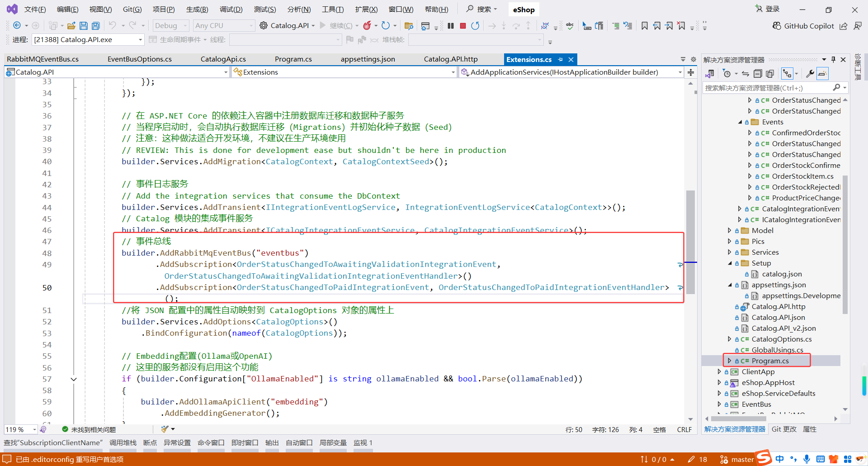The width and height of the screenshot is (868, 466).
Task: Toggle the Preview Selected Items icon
Action: (823, 73)
